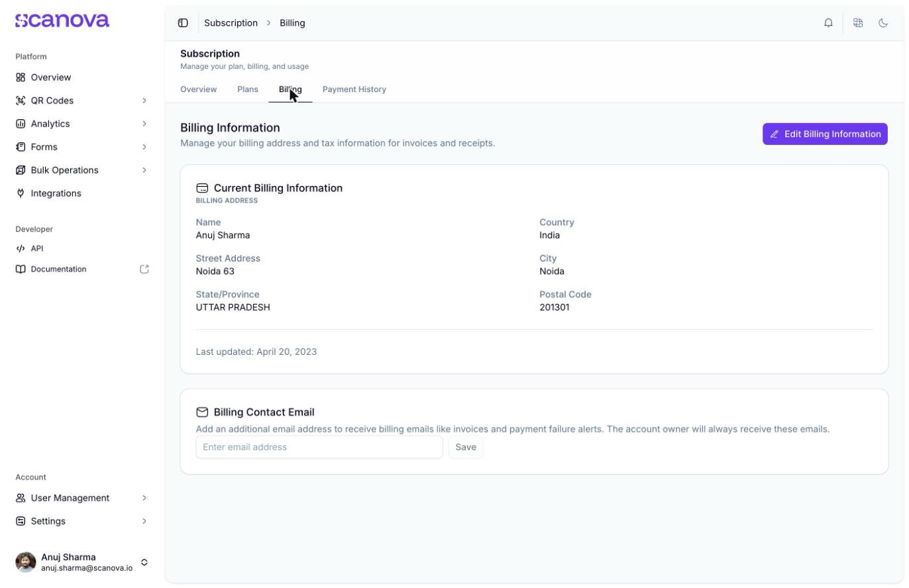
Task: Click the Bulk Operations icon
Action: pyautogui.click(x=21, y=170)
